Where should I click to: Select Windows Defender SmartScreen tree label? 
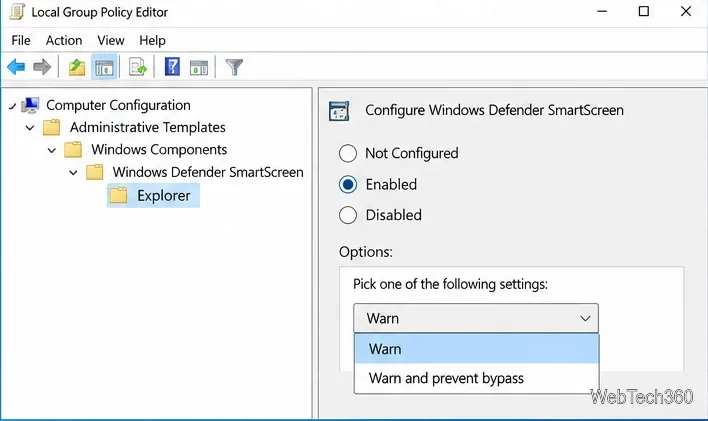[208, 172]
